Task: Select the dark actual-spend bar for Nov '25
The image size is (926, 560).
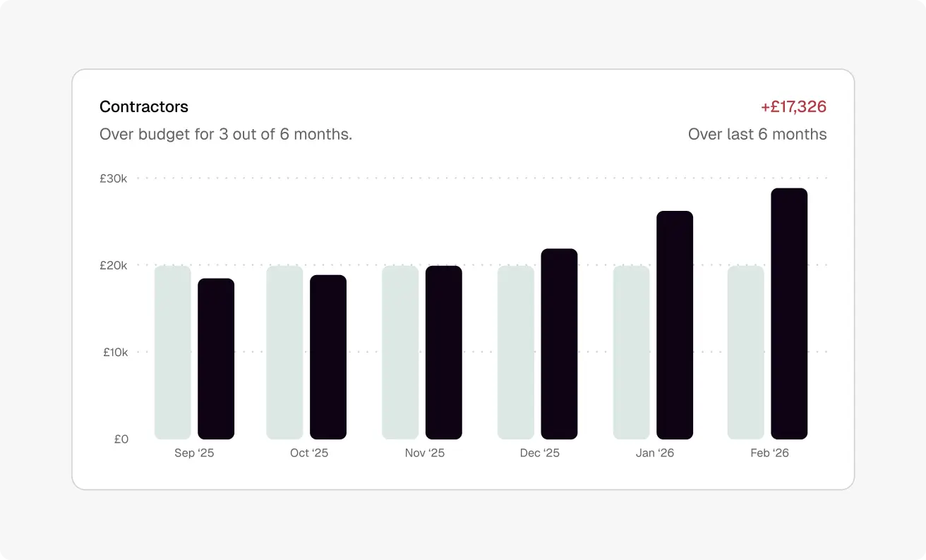Action: (x=444, y=353)
